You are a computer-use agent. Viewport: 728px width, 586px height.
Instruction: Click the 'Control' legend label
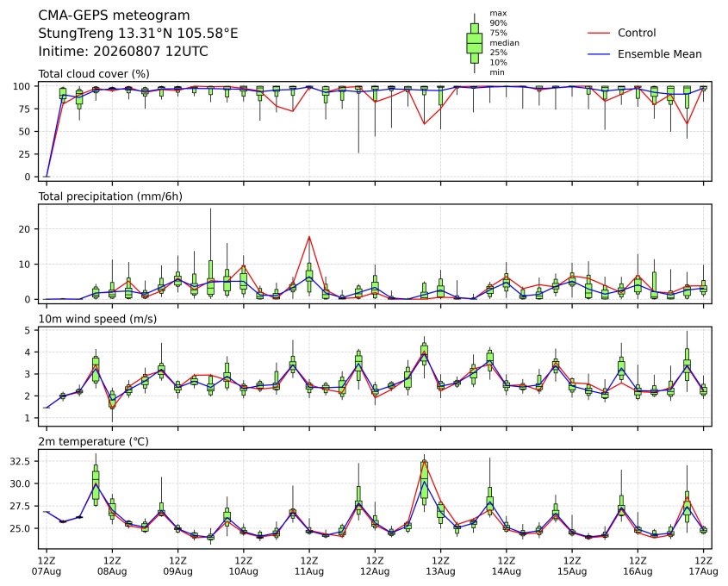[x=637, y=33]
